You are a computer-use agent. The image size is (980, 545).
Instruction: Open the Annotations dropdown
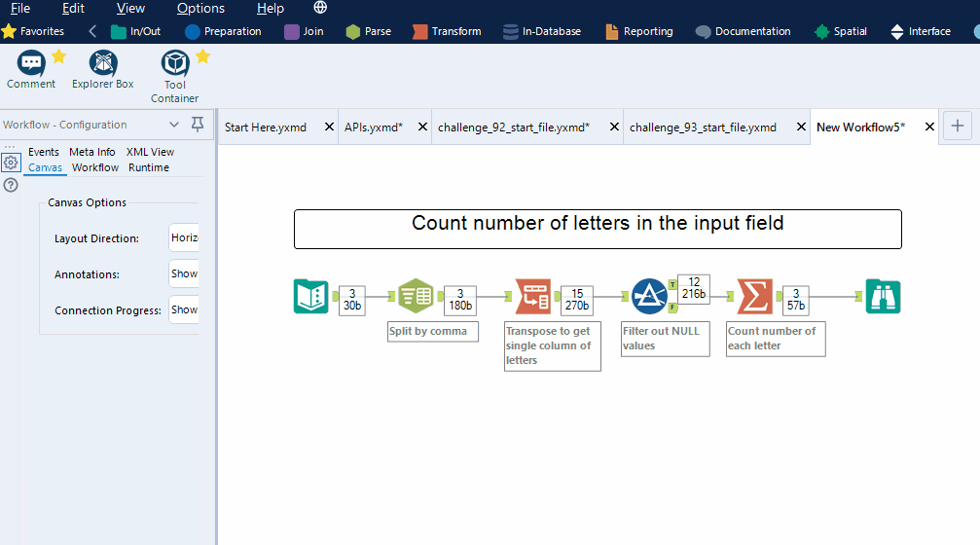pyautogui.click(x=184, y=273)
